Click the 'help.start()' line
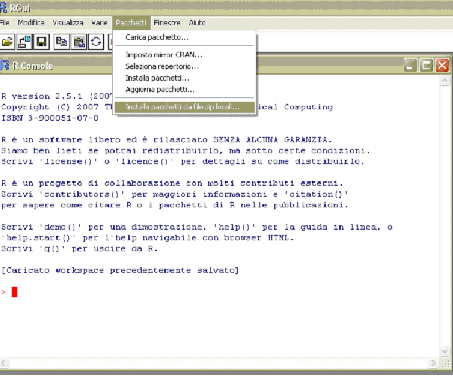The width and height of the screenshot is (453, 377). [x=147, y=238]
